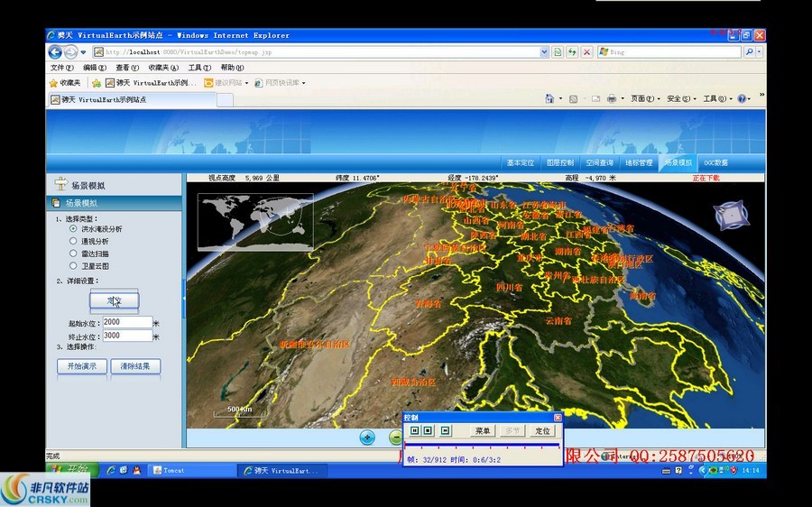812x507 pixels.
Task: Click the blue playback progress bar
Action: point(482,445)
